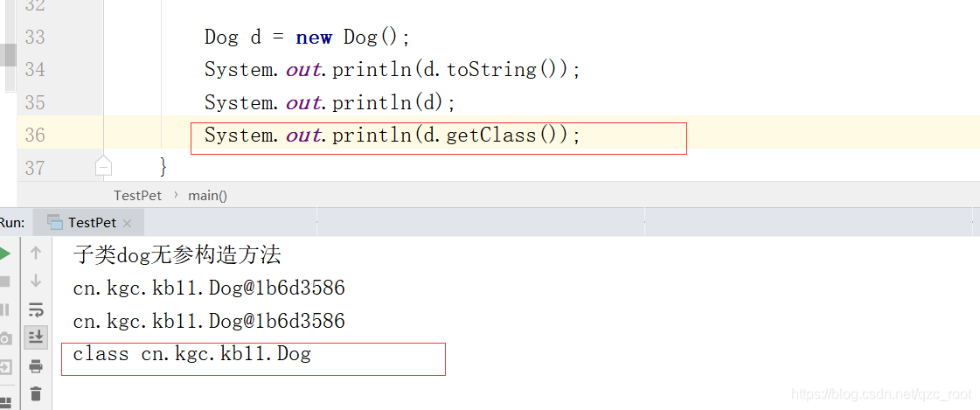
Task: Clear all console output with trash icon
Action: pos(36,393)
